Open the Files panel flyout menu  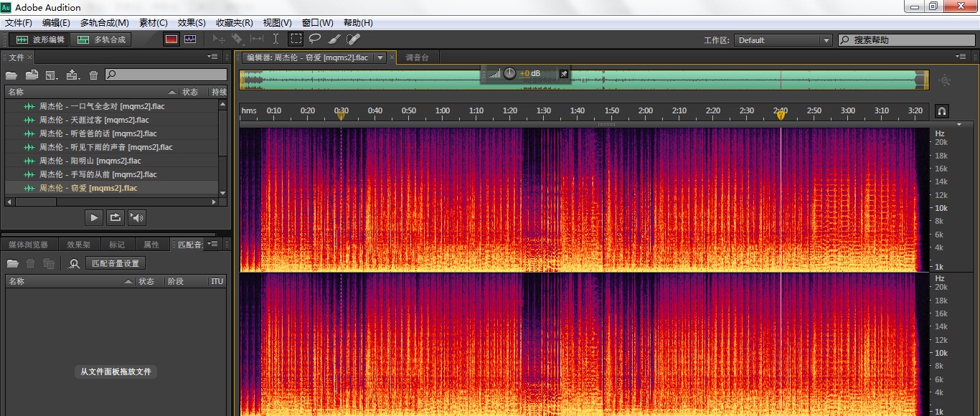(213, 57)
